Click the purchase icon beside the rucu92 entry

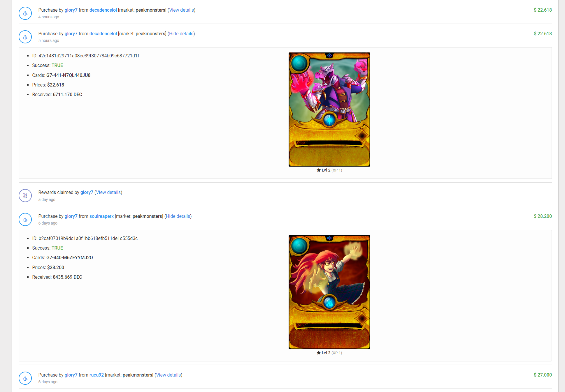(25, 378)
